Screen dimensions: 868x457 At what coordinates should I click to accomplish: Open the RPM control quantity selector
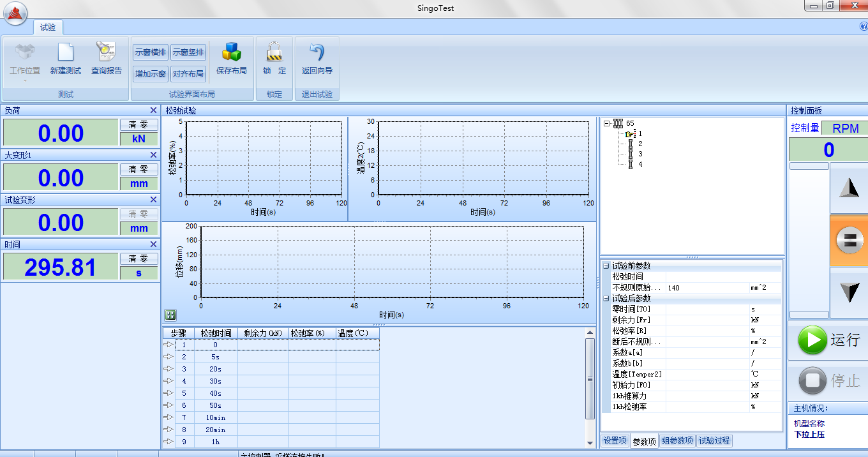tap(845, 128)
